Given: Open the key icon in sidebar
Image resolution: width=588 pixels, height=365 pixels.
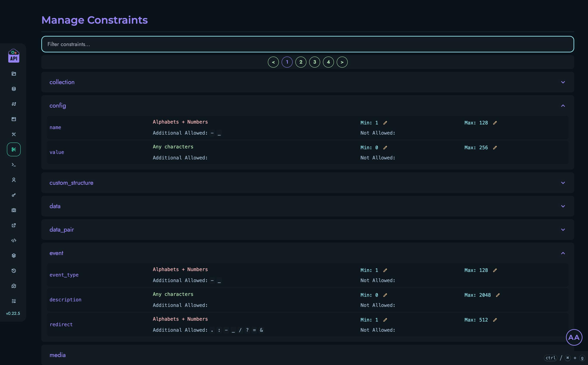Looking at the screenshot, I should coord(14,195).
